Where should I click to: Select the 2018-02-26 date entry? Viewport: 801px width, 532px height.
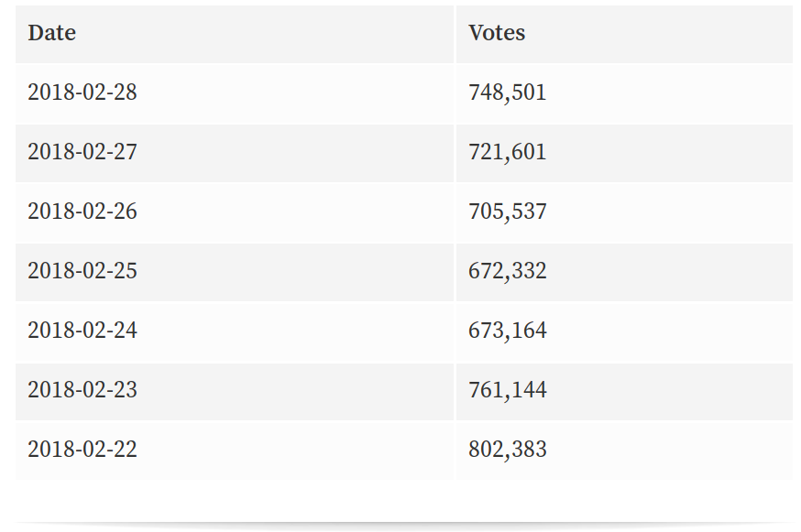(82, 212)
